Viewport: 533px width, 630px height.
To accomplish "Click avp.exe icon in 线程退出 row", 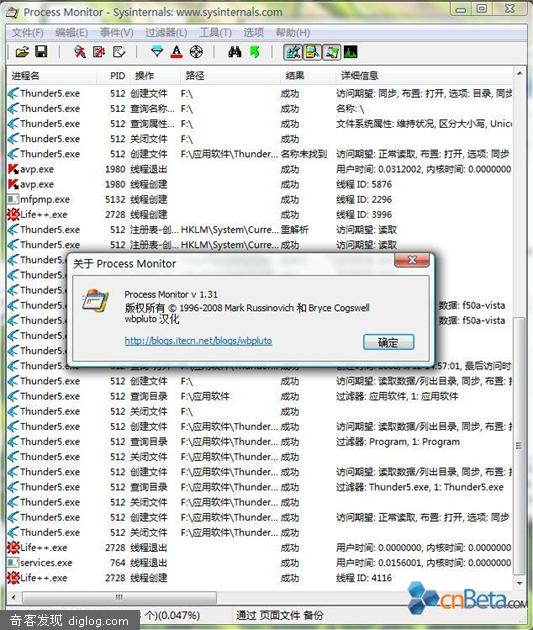I will 13,169.
